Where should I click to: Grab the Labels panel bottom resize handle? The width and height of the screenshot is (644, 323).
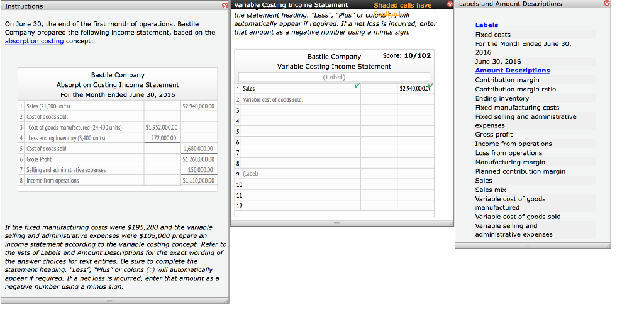(528, 246)
